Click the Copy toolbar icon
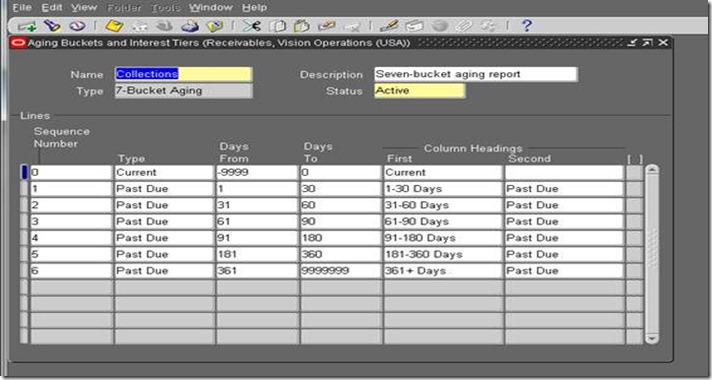 coord(277,26)
